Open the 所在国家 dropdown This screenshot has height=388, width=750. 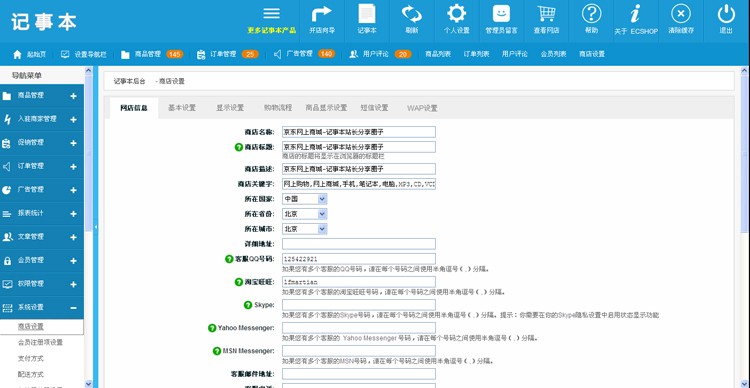(304, 199)
